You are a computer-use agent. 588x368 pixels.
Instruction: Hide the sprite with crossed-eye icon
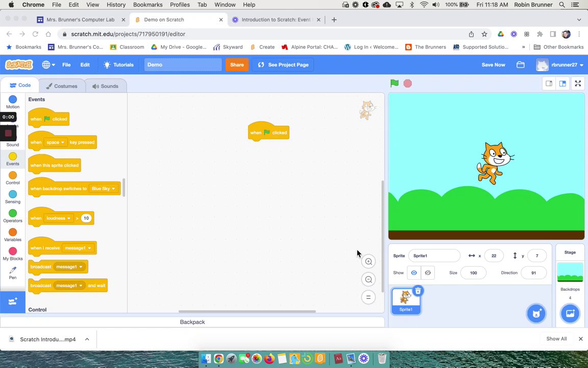pos(428,272)
